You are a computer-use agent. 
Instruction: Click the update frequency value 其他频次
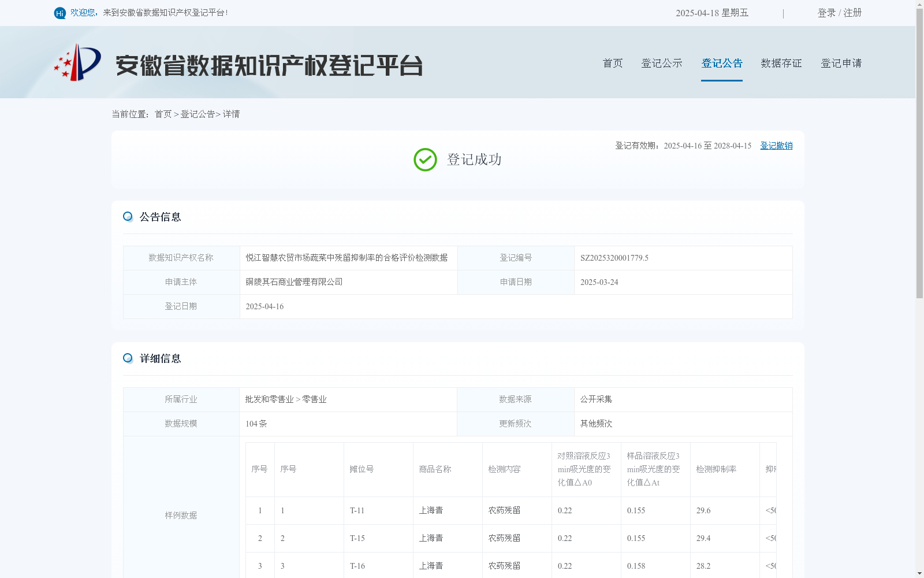point(596,424)
